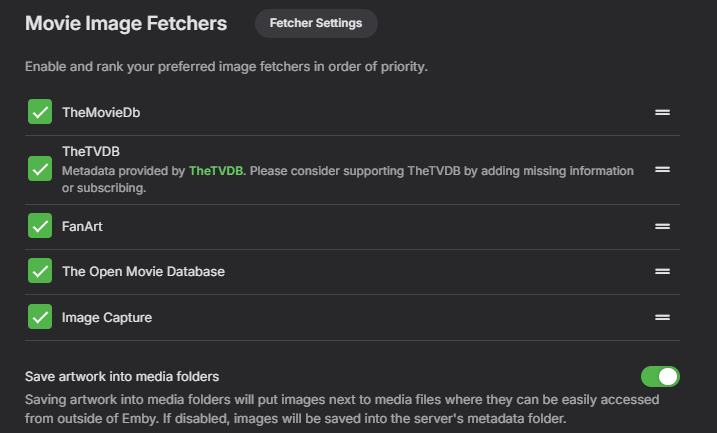This screenshot has width=717, height=433.
Task: Click the FanArt drag handle icon
Action: click(x=662, y=227)
